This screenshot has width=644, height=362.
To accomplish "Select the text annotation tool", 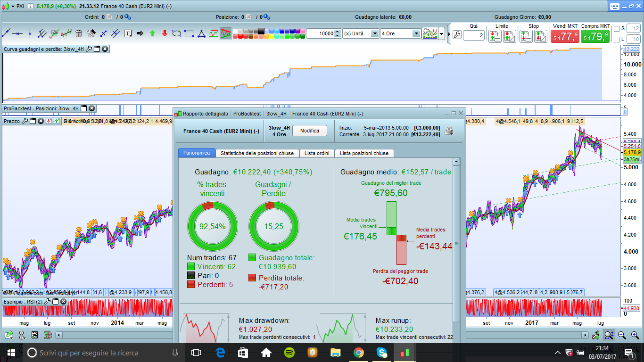I will [x=128, y=33].
